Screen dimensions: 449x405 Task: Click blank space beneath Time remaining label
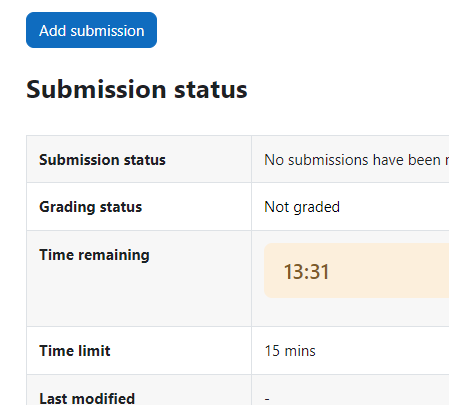(x=139, y=295)
